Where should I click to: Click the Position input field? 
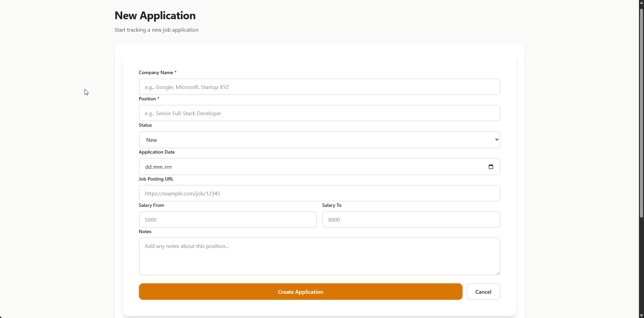(x=319, y=113)
